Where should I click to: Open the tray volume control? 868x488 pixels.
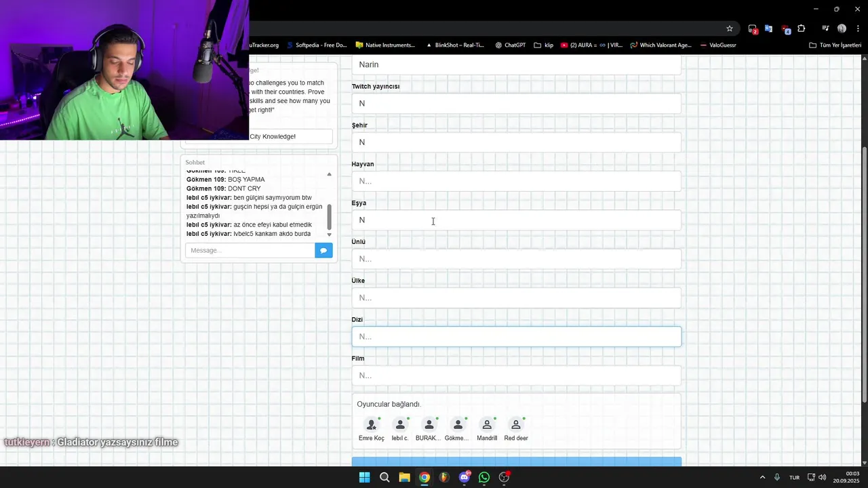tap(822, 477)
